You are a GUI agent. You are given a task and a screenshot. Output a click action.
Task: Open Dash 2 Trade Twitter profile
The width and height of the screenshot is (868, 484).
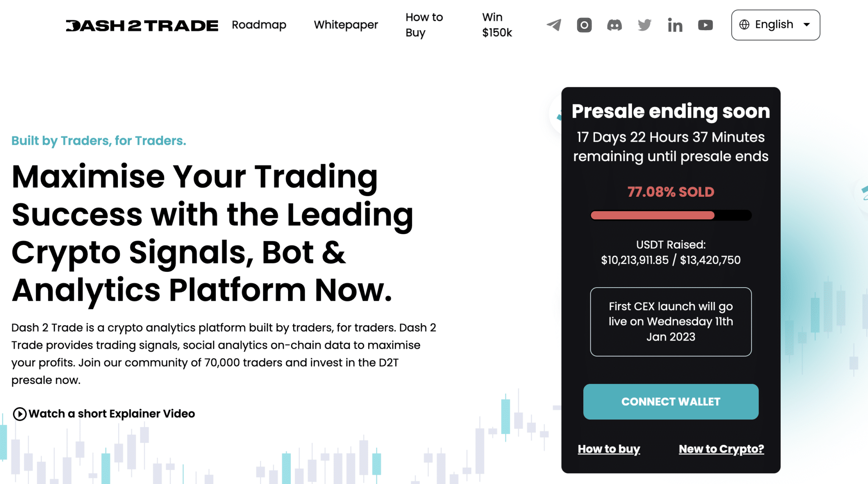643,25
